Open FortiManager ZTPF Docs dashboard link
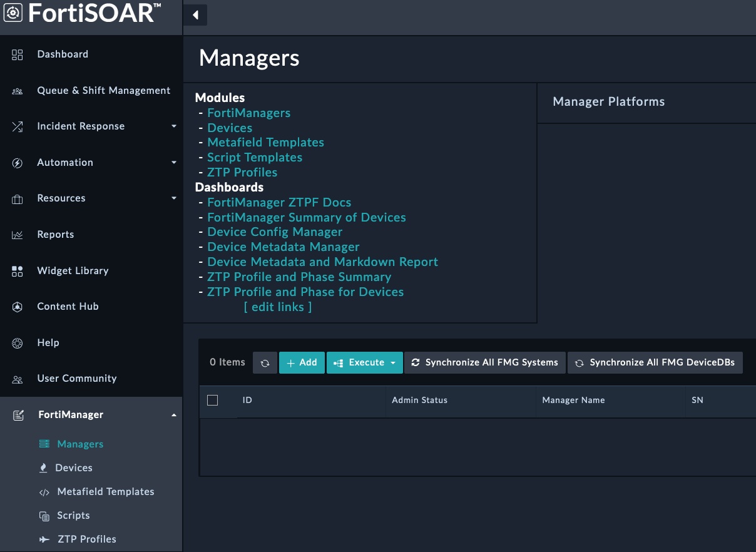Image resolution: width=756 pixels, height=552 pixels. pos(279,203)
